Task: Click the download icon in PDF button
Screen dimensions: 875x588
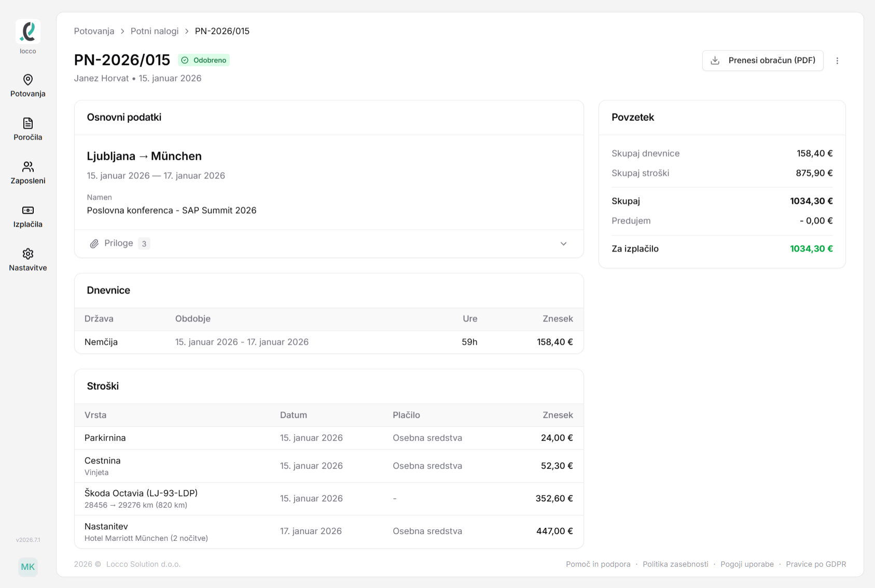Action: click(715, 60)
